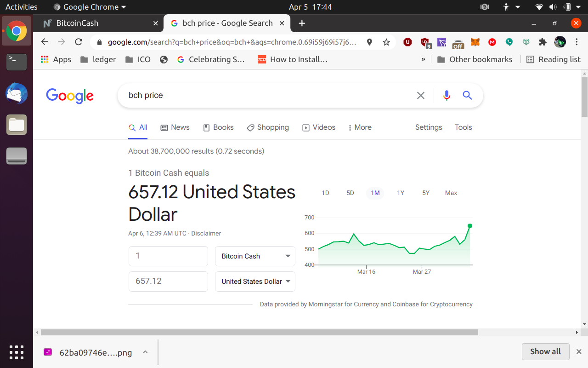The width and height of the screenshot is (588, 368).
Task: Show the 1Y price chart
Action: (401, 193)
